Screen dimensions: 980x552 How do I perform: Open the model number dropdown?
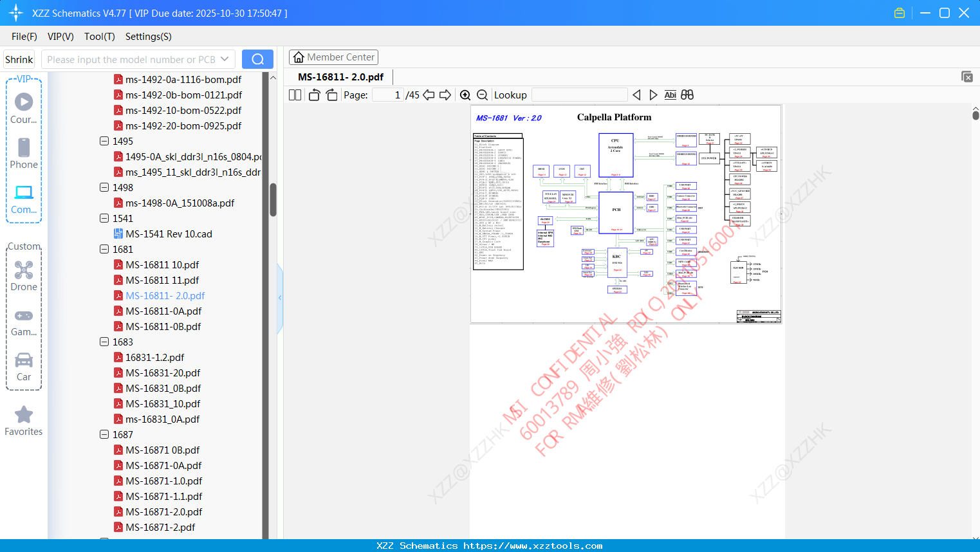click(225, 59)
